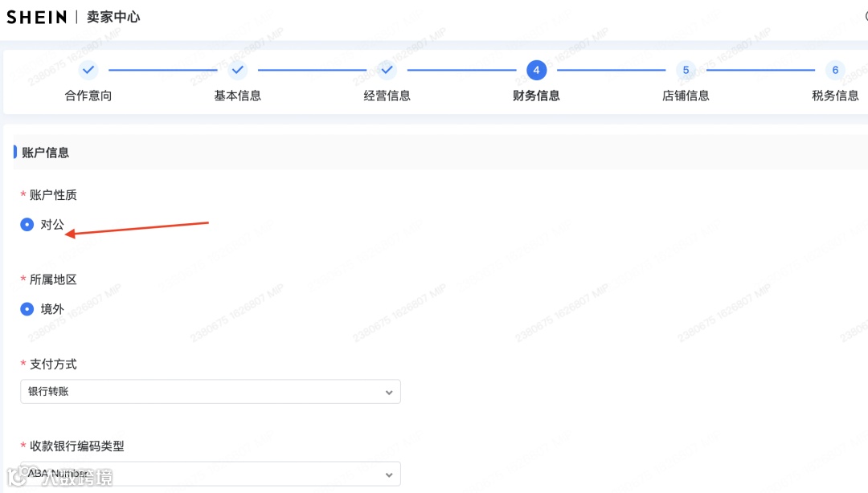Click the progress line between 财务信息 and 店铺信息

click(x=611, y=70)
